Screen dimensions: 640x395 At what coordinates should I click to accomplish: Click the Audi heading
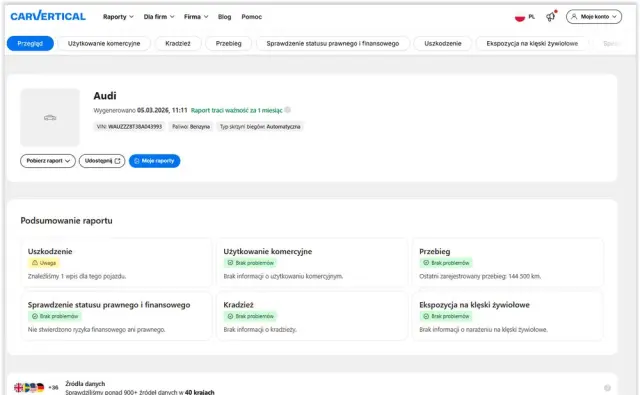pos(105,96)
